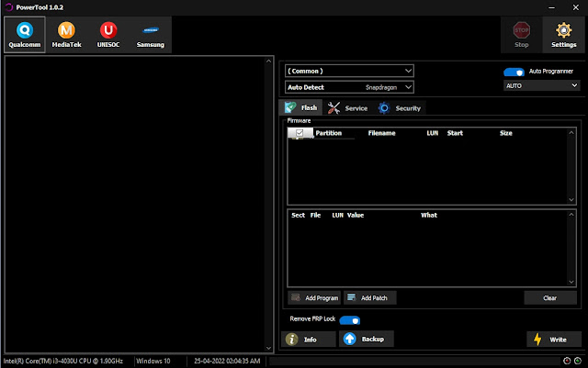Click the CPU info status bar text
This screenshot has height=368, width=588.
63,361
